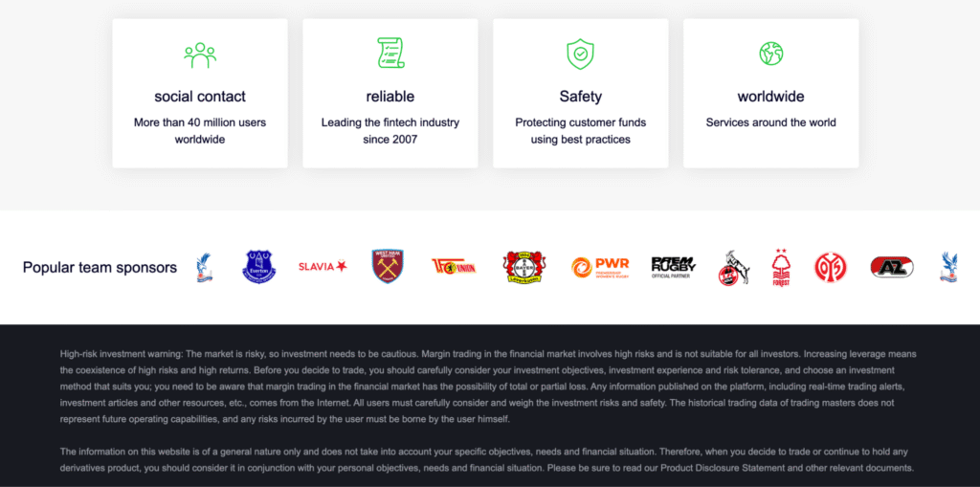Open the AZ Alkmaar sponsor logo

(891, 267)
